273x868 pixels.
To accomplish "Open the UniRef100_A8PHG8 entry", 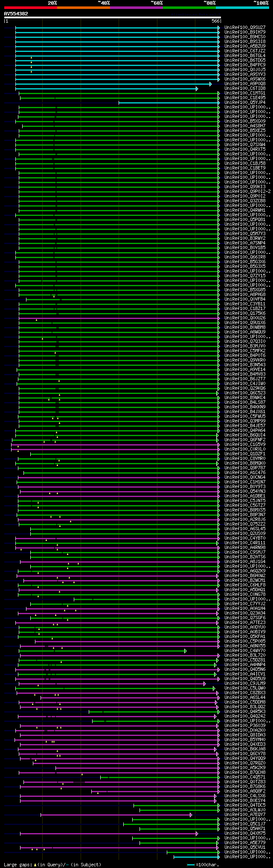I will 245,294.
